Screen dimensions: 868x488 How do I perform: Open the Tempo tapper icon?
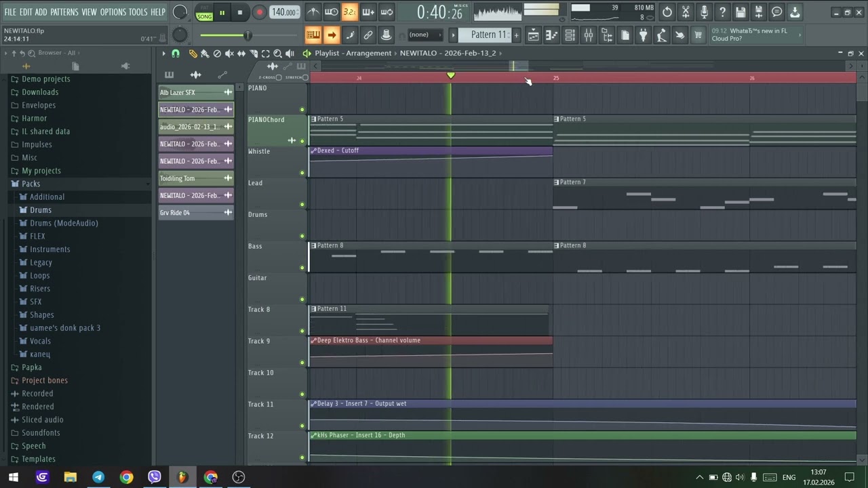click(x=661, y=35)
